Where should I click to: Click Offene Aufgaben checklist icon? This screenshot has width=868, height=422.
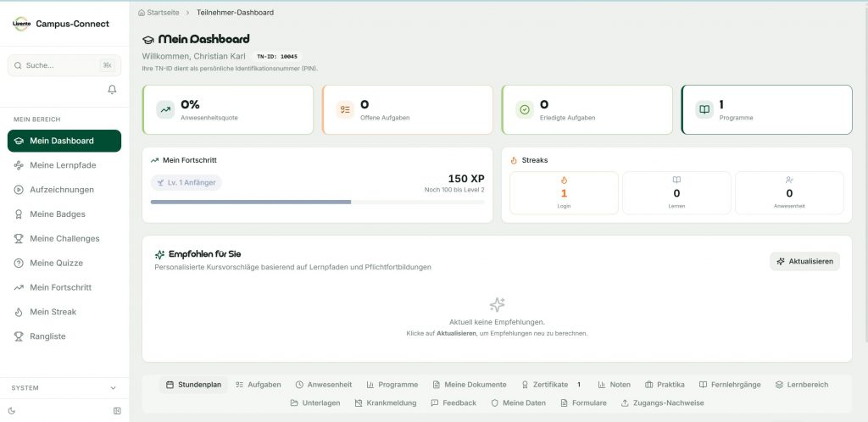click(x=345, y=109)
